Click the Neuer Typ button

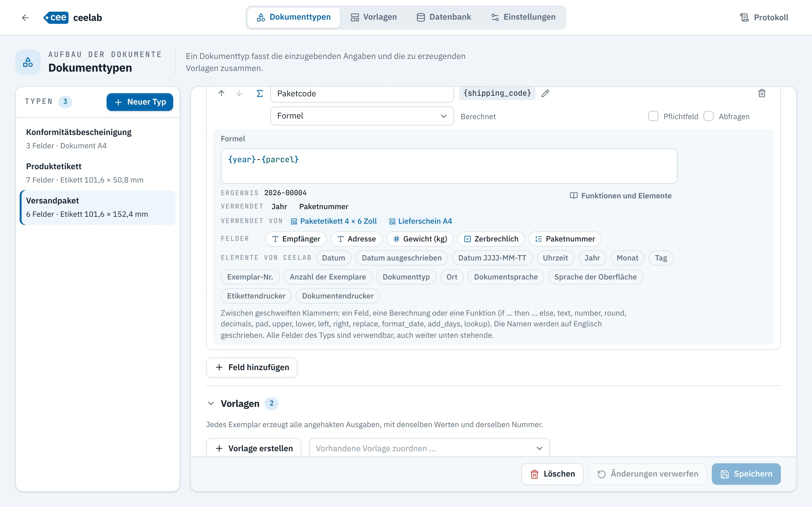[x=140, y=102]
